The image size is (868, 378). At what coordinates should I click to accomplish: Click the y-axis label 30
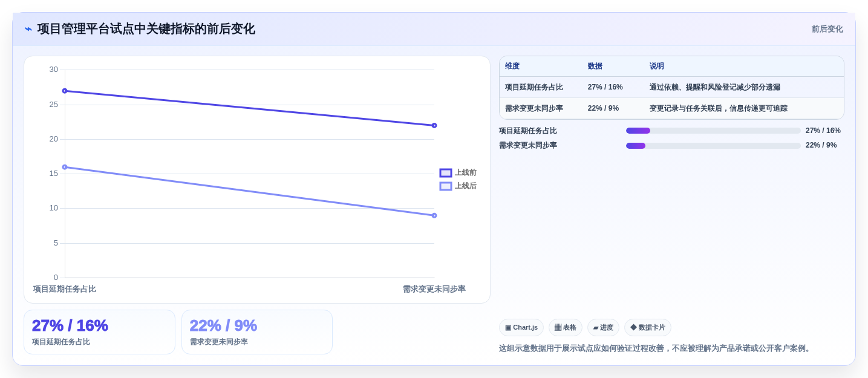[x=54, y=70]
